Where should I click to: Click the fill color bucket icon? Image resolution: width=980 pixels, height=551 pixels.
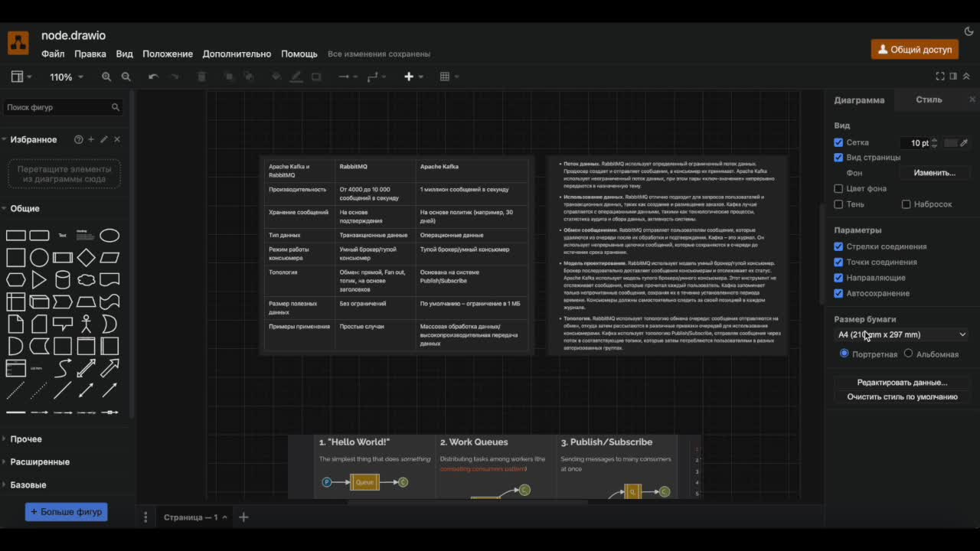pyautogui.click(x=276, y=77)
